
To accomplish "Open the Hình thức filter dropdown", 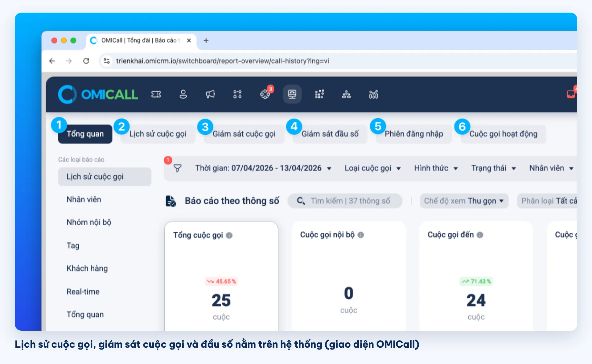I will 436,168.
